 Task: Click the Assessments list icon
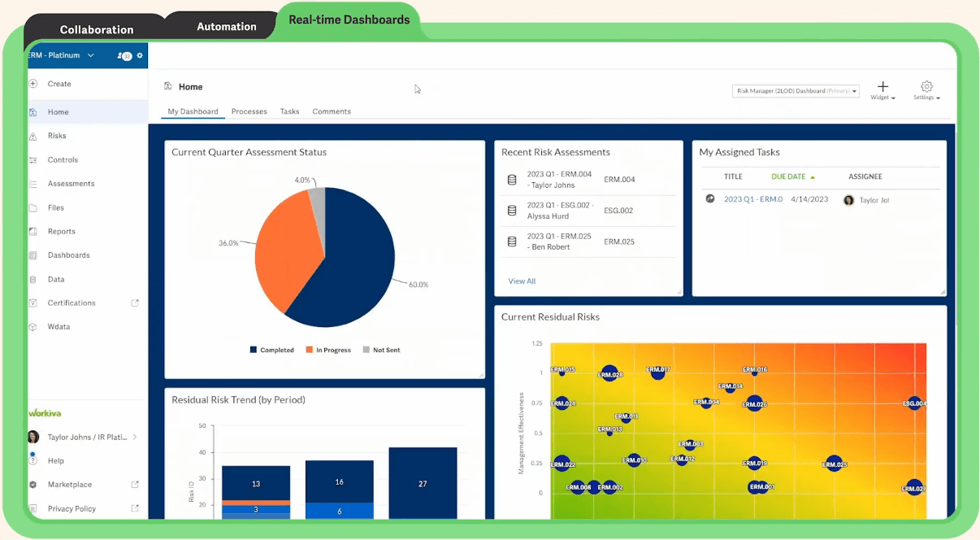click(33, 184)
